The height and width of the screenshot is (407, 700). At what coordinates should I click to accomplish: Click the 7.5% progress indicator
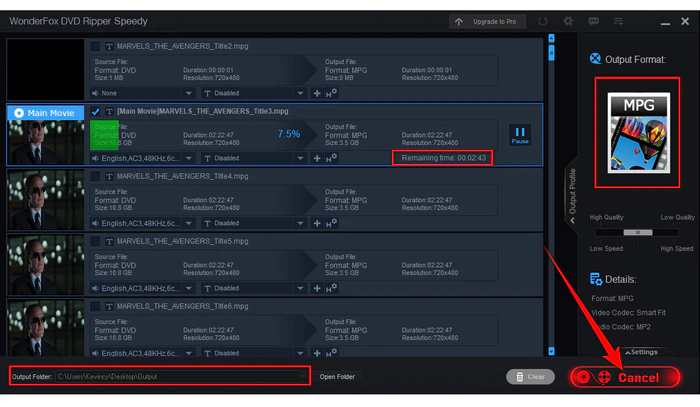click(289, 134)
